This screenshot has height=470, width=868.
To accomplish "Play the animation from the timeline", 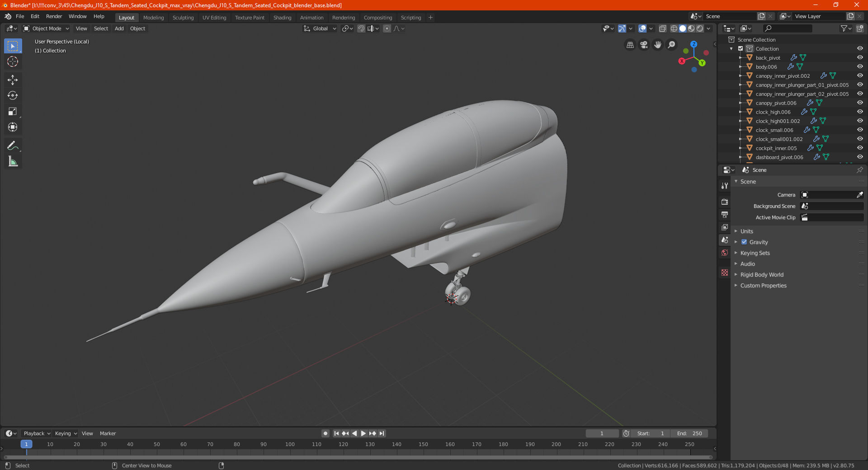I will [x=363, y=433].
